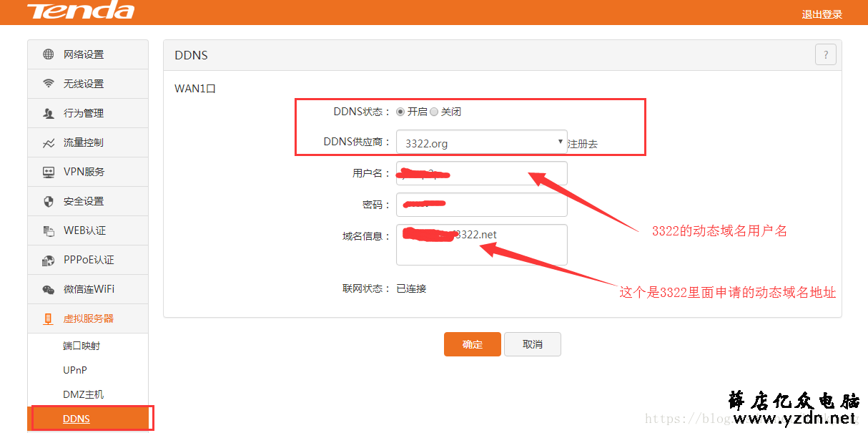Follow the 注册去 link

coord(583,144)
